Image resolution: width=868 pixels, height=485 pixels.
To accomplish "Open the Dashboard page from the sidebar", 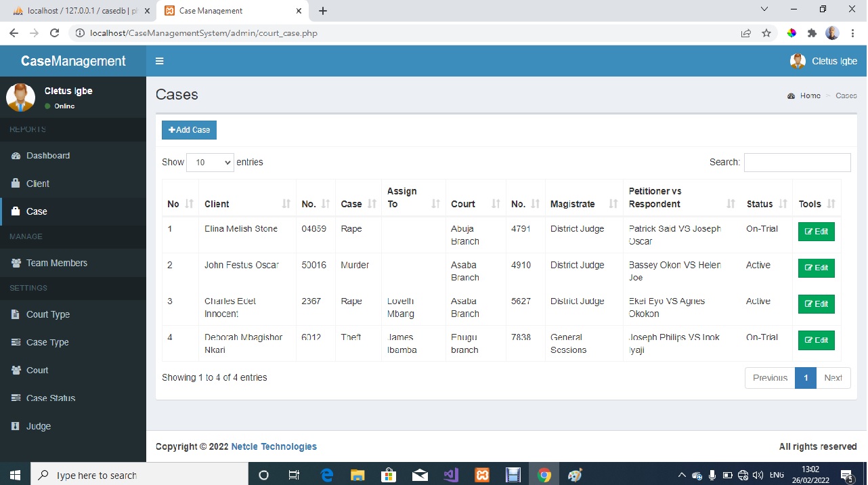I will click(x=48, y=155).
